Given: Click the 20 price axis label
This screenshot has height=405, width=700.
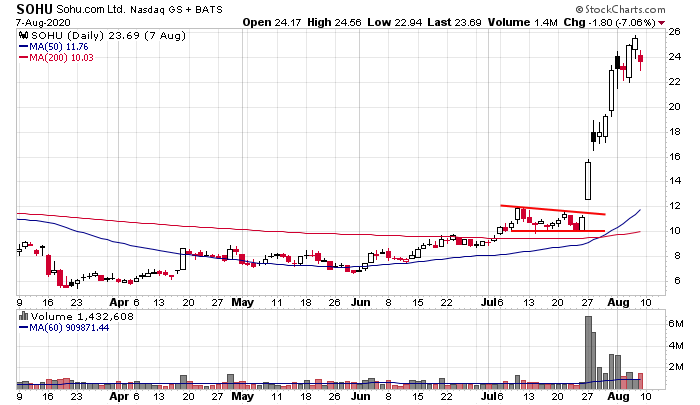Looking at the screenshot, I should [675, 106].
